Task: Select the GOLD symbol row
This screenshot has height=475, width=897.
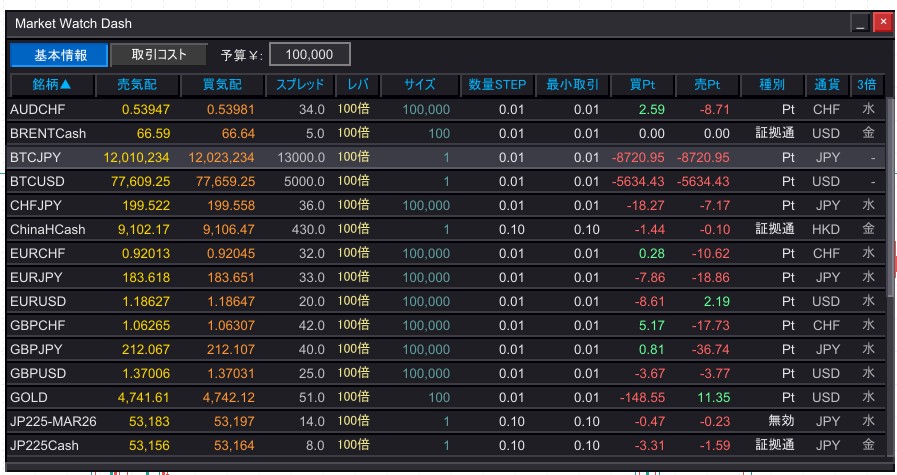Action: [x=28, y=397]
